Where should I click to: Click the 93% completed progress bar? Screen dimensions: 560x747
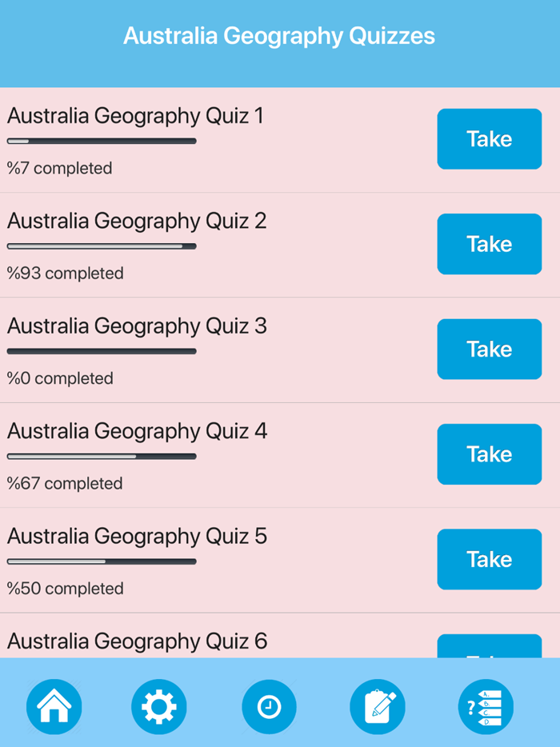101,246
